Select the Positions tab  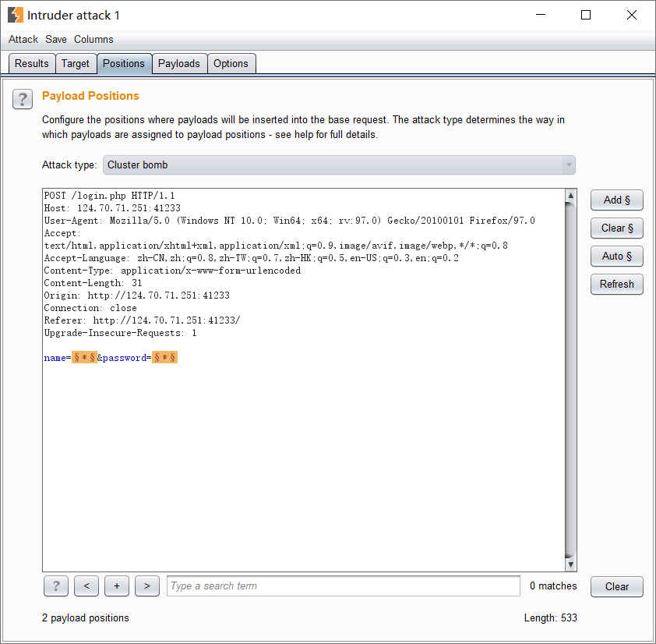pos(124,64)
